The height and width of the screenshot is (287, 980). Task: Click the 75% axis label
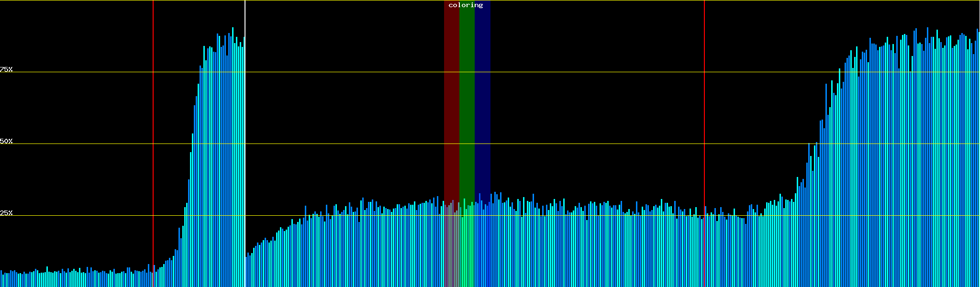point(6,69)
